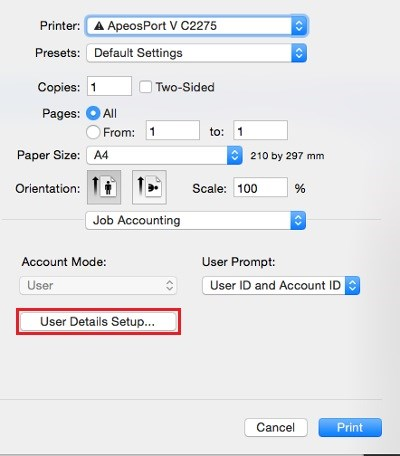This screenshot has width=400, height=456.
Task: Click the Print button
Action: coord(350,427)
